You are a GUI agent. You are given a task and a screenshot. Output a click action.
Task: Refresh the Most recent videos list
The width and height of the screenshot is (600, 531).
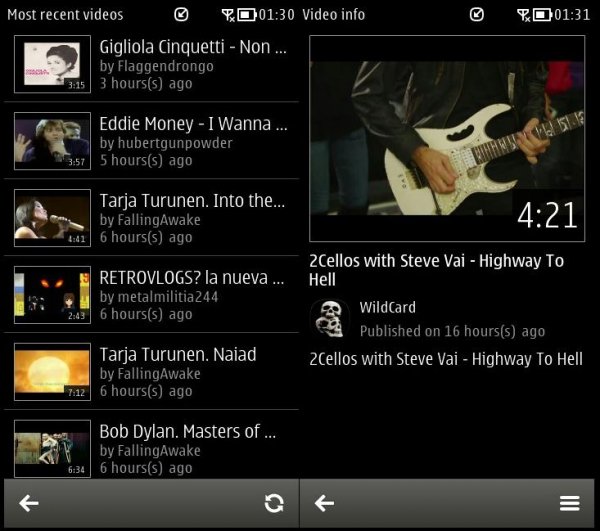(x=274, y=503)
